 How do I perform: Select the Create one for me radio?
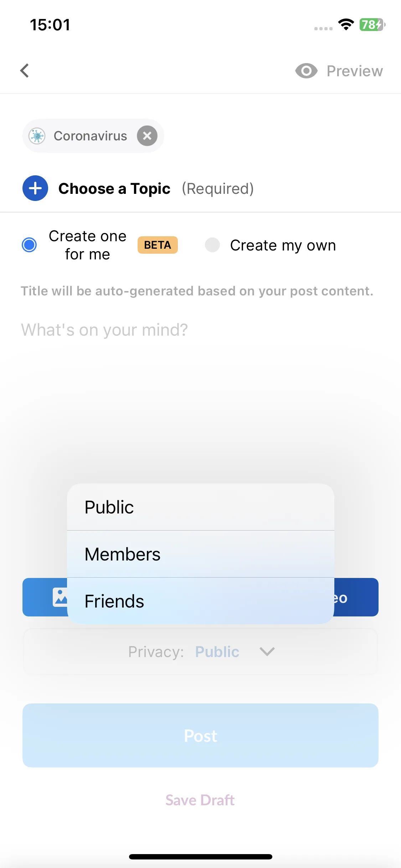pyautogui.click(x=29, y=245)
